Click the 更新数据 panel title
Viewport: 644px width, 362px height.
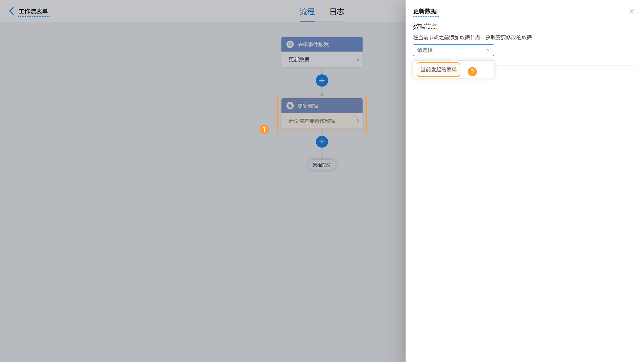[x=425, y=11]
